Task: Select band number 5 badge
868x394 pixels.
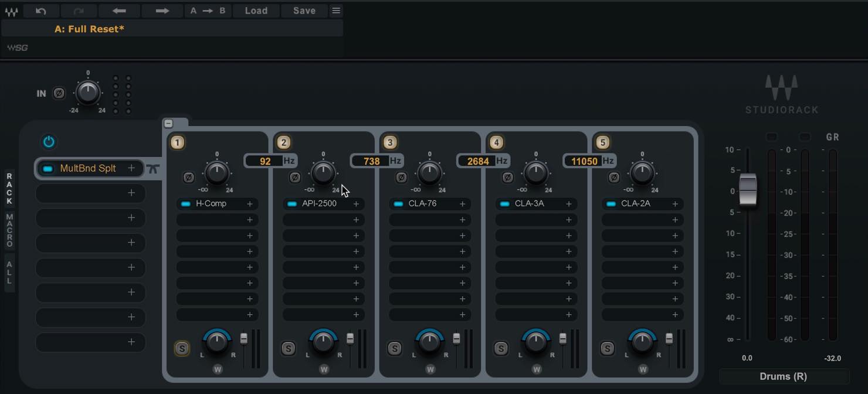Action: 603,142
